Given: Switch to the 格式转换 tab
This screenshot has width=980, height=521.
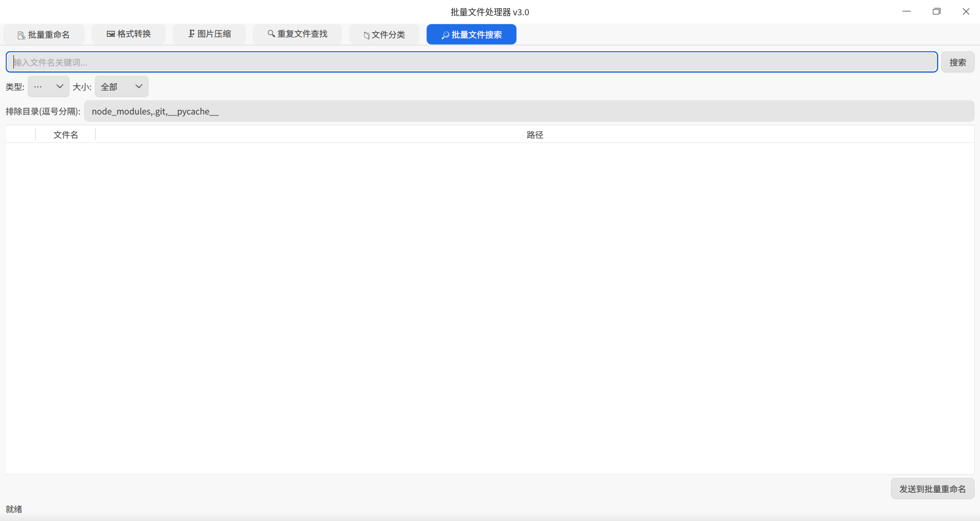Looking at the screenshot, I should pyautogui.click(x=128, y=34).
